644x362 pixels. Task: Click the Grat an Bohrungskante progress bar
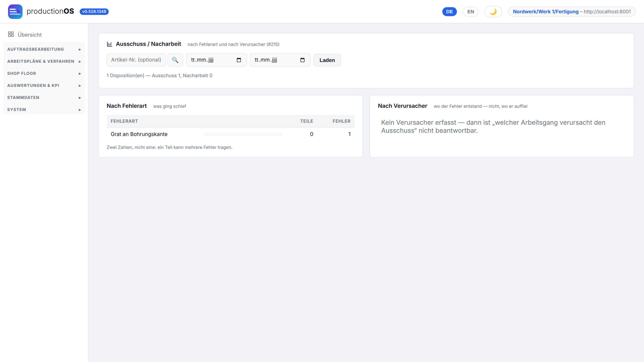click(x=243, y=134)
